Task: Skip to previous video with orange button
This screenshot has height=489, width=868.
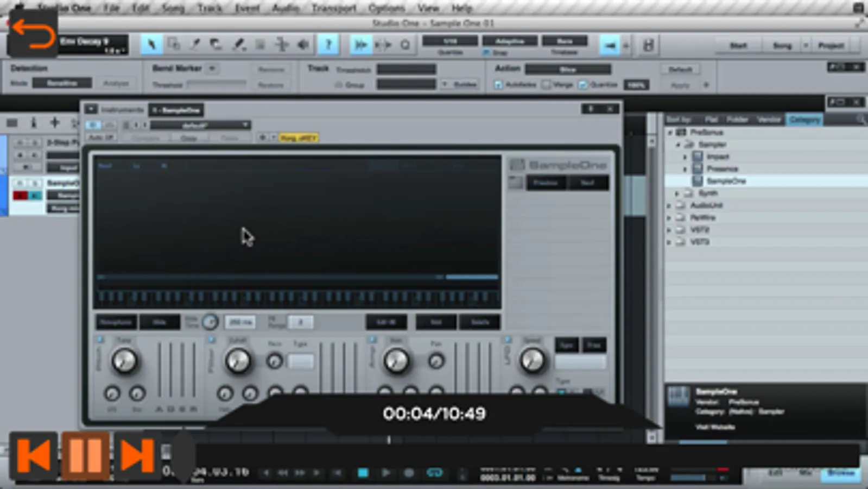Action: point(34,455)
